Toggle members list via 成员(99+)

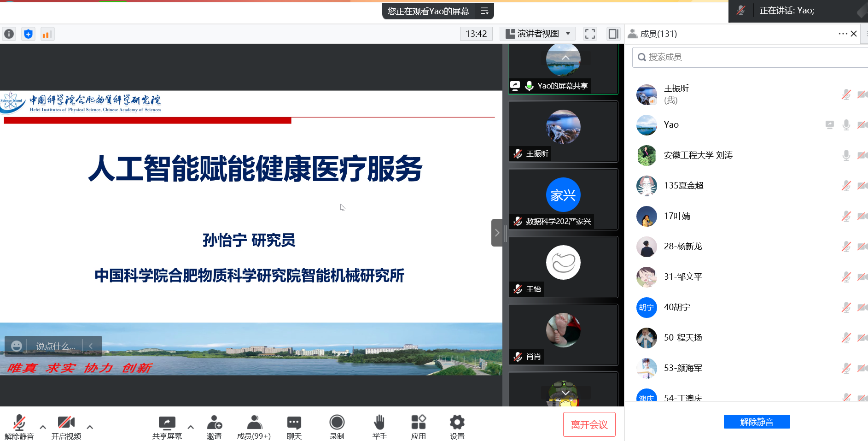pos(254,427)
